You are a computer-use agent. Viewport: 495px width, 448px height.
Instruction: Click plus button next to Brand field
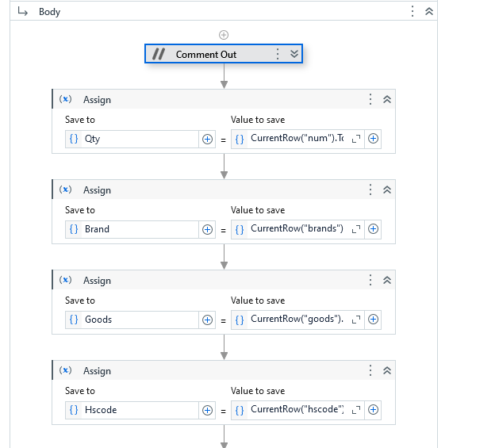(x=208, y=229)
